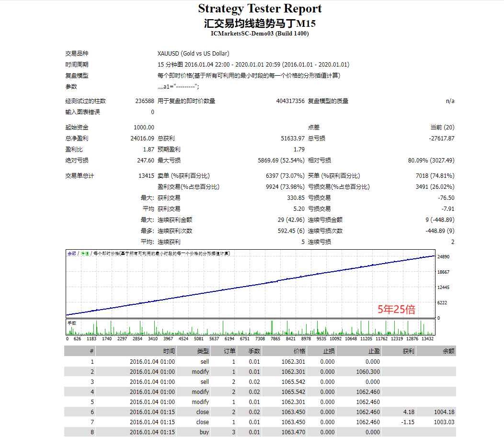The height and width of the screenshot is (439, 504).
Task: Select the 15 分钟图 date range text
Action: click(x=253, y=64)
